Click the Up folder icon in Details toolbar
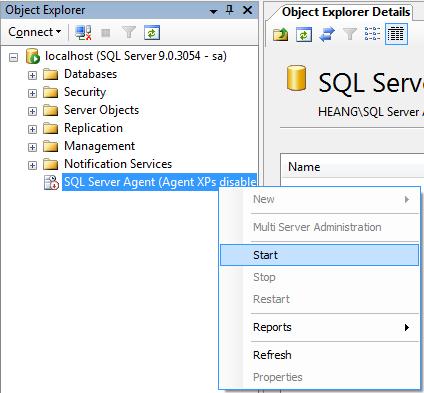The image size is (424, 393). (281, 34)
